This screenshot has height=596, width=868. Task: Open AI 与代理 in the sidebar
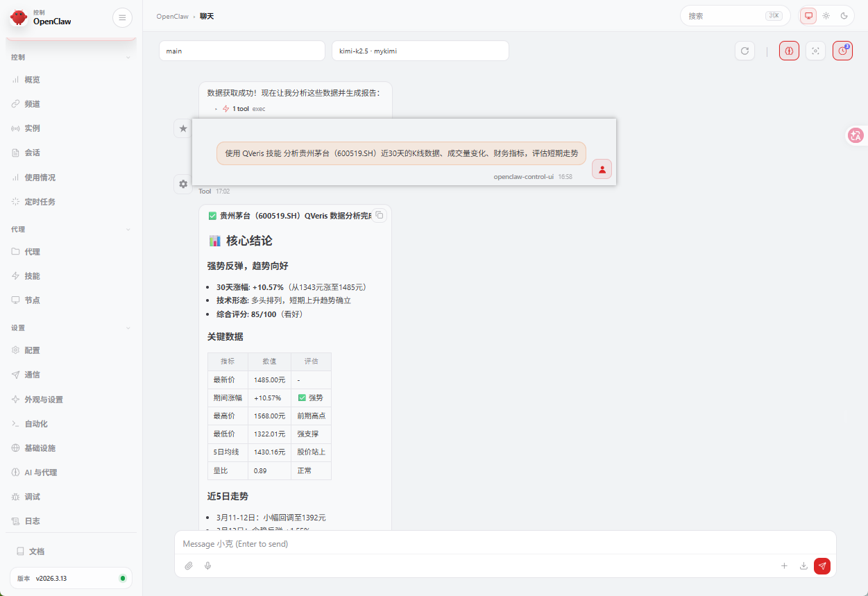71,472
